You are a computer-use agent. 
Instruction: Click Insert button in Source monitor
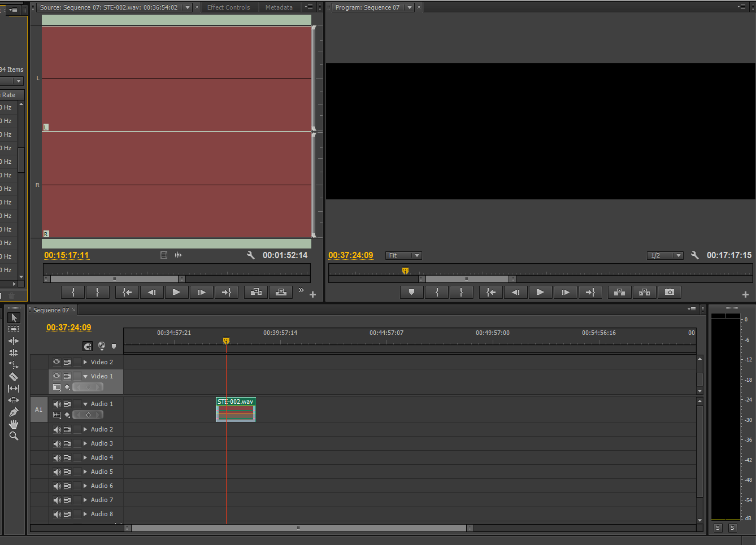pos(256,292)
